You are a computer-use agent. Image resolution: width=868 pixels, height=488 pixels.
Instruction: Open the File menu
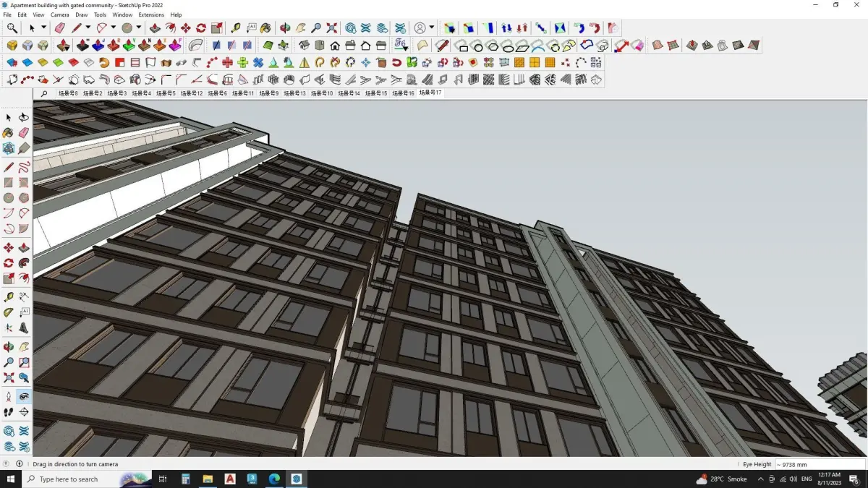tap(7, 14)
